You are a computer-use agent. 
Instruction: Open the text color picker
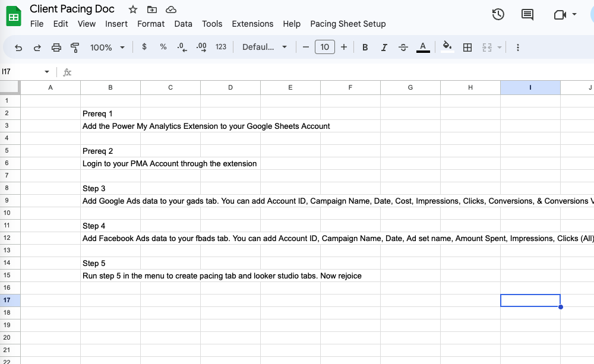click(423, 48)
